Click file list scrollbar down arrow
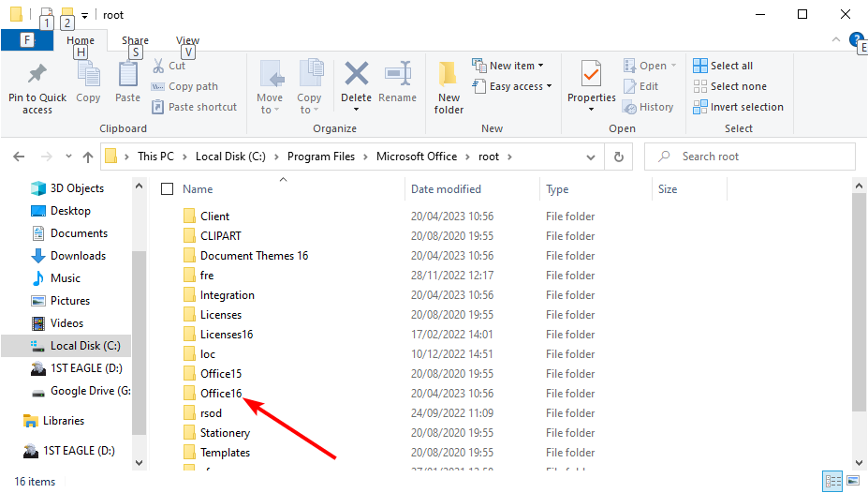The width and height of the screenshot is (868, 493). coord(860,462)
